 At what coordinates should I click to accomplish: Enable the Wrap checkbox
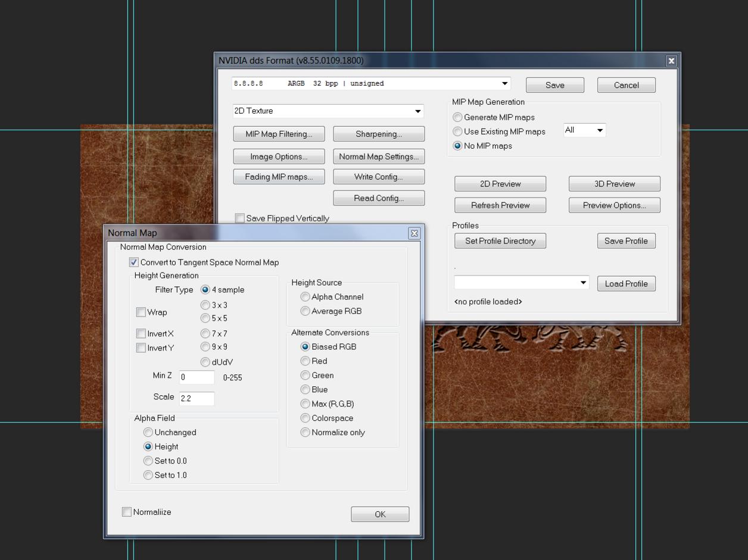(141, 312)
